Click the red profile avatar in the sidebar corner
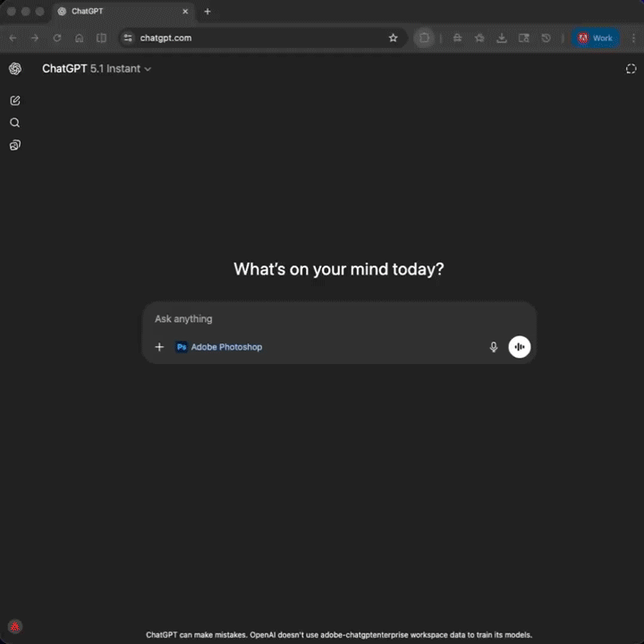This screenshot has height=644, width=644. click(15, 626)
